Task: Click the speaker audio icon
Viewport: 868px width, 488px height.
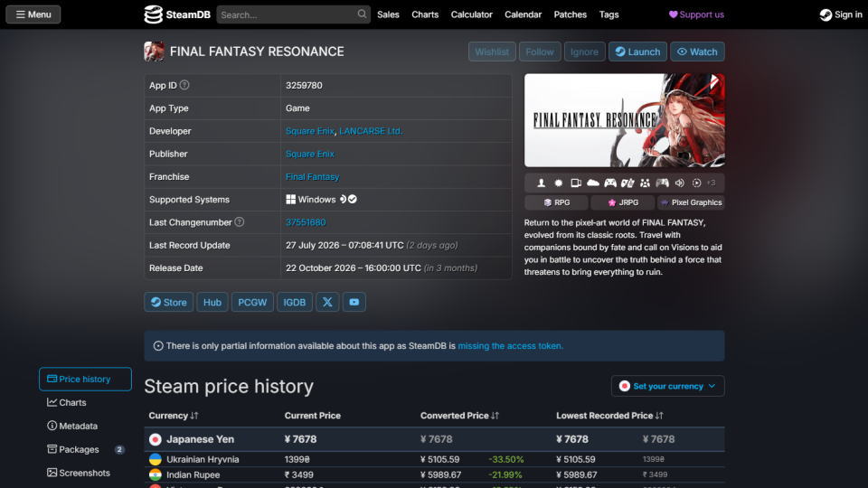Action: pos(679,183)
